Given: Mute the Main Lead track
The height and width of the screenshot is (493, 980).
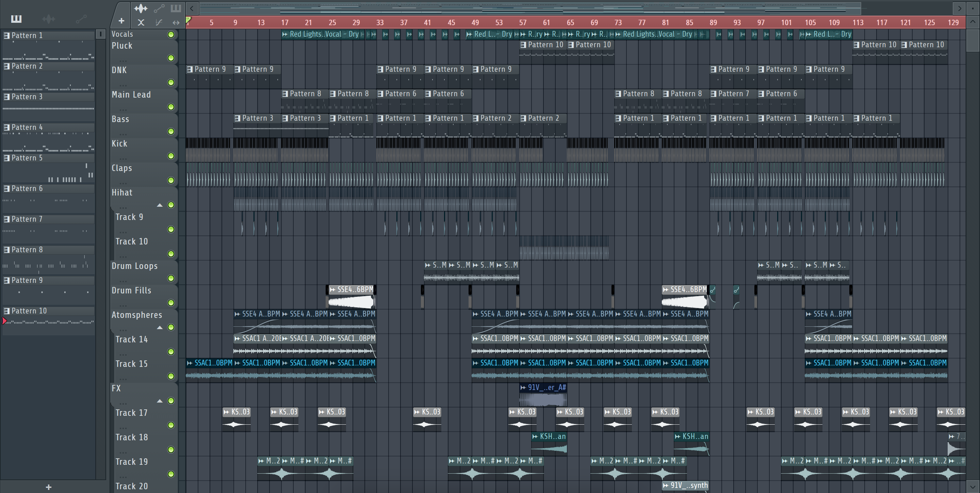Looking at the screenshot, I should (x=171, y=107).
